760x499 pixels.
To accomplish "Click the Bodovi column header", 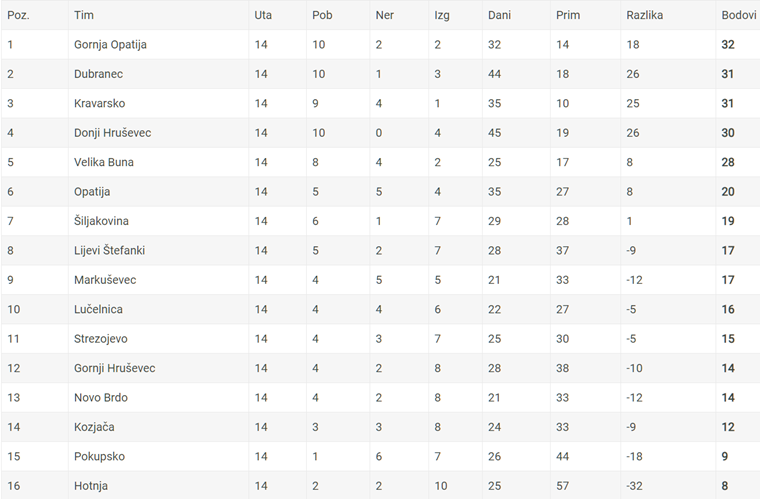I will [x=739, y=15].
